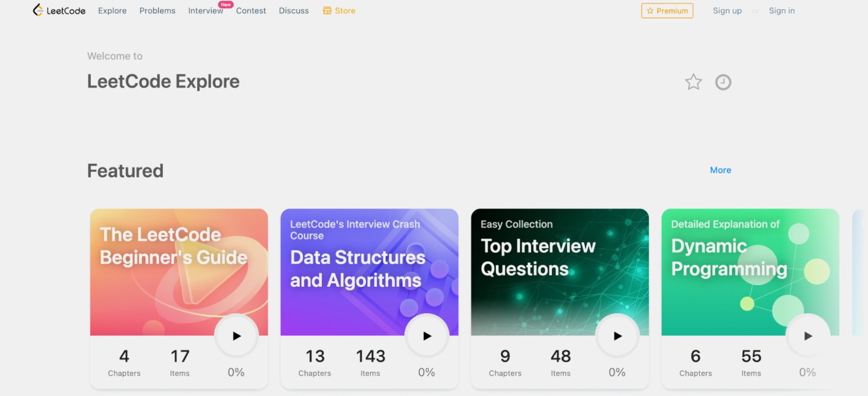This screenshot has height=396, width=868.
Task: Play Data Structures and Algorithms course
Action: pyautogui.click(x=427, y=336)
